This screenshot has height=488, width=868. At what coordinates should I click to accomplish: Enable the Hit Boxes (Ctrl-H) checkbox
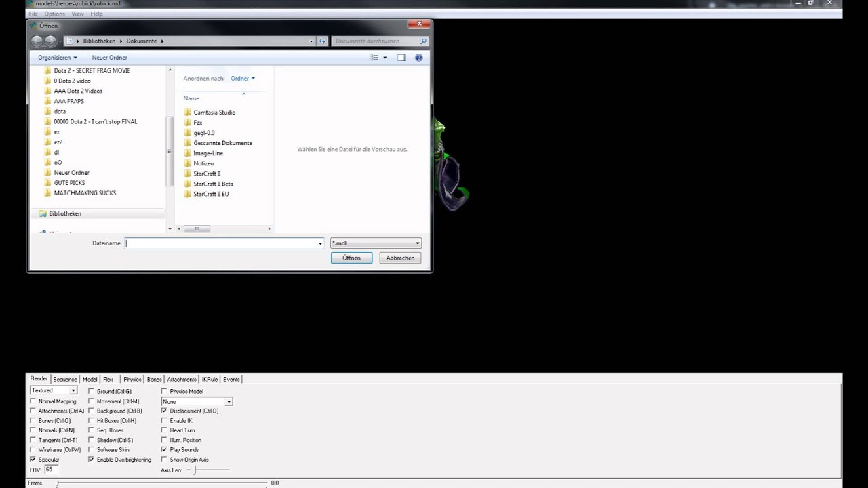pos(91,421)
